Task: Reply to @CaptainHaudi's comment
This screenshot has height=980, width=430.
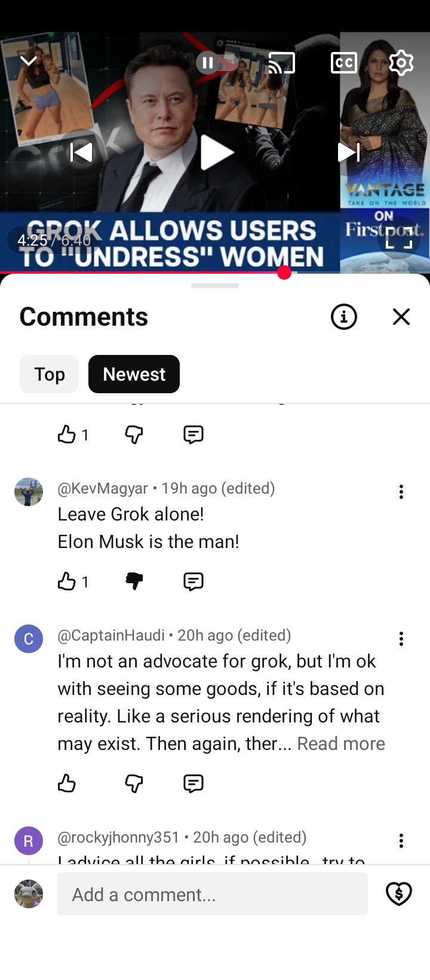Action: tap(193, 783)
